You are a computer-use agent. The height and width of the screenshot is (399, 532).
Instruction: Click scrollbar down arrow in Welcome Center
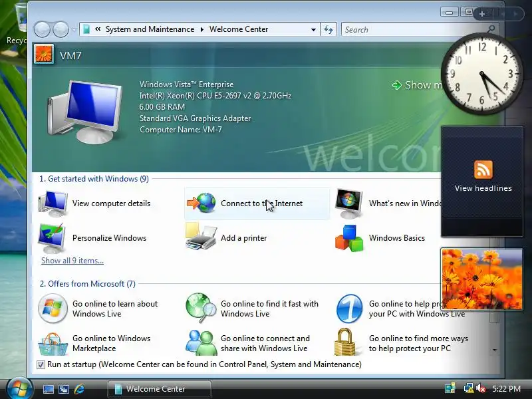(494, 350)
